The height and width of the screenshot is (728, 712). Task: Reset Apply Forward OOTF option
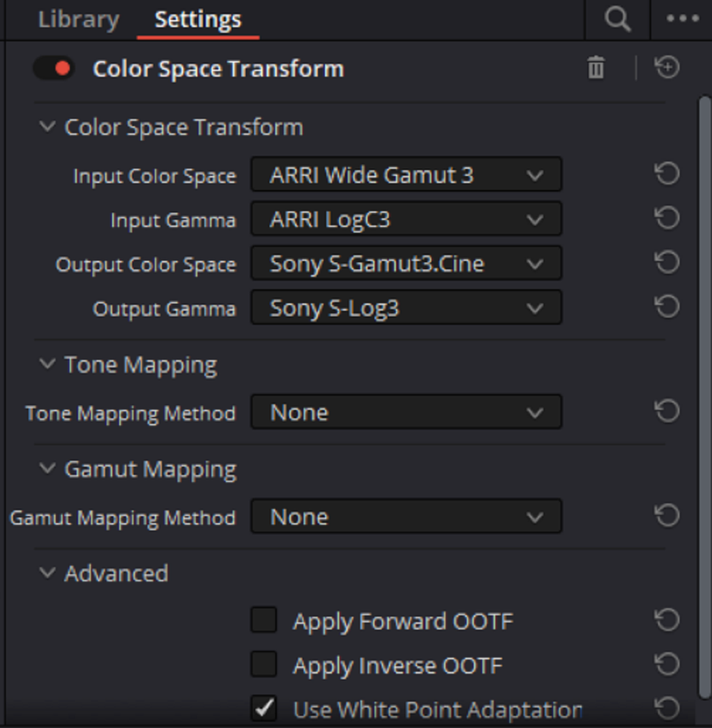pyautogui.click(x=667, y=621)
